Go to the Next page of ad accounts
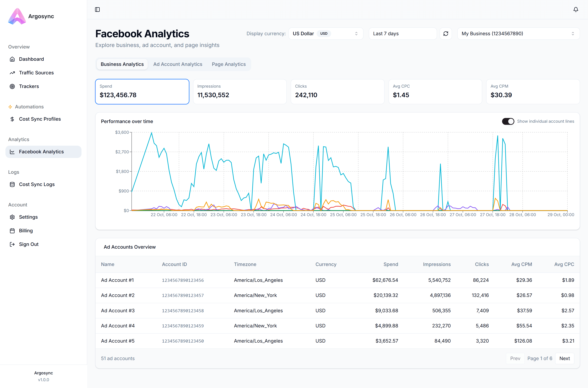This screenshot has width=588, height=388. click(565, 358)
